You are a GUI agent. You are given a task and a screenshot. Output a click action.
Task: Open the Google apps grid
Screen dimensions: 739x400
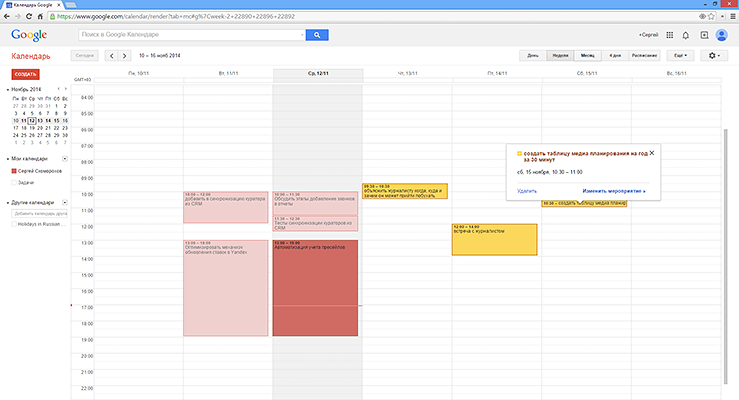tap(669, 35)
